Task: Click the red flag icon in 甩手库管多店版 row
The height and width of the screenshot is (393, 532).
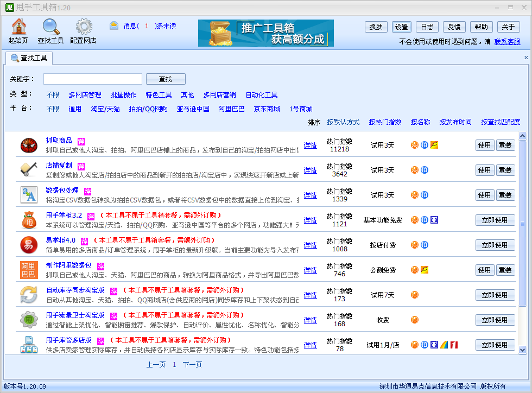Action: click(454, 345)
